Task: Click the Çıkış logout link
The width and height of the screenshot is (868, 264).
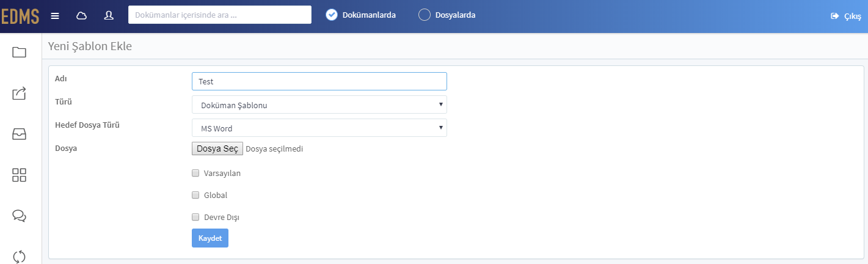Action: point(846,16)
